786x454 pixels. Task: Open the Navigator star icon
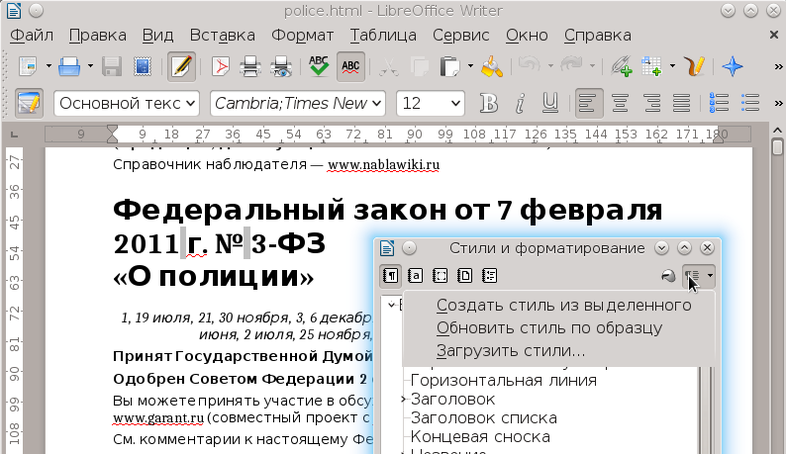[x=732, y=66]
